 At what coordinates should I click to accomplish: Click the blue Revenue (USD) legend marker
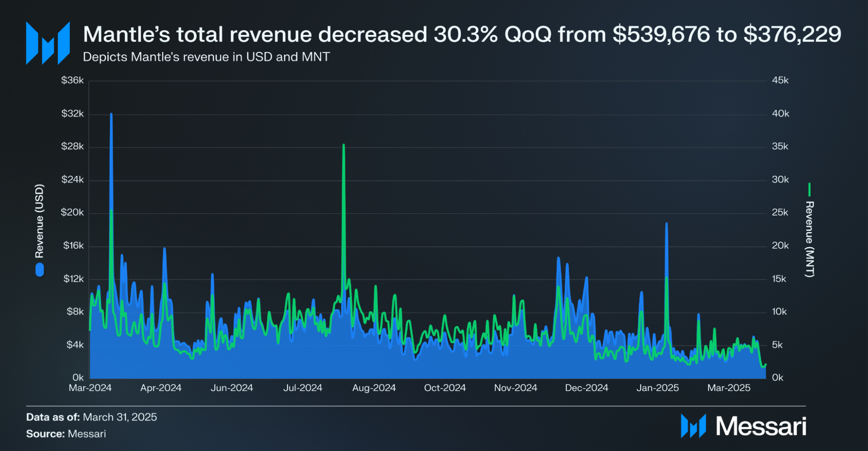[39, 270]
